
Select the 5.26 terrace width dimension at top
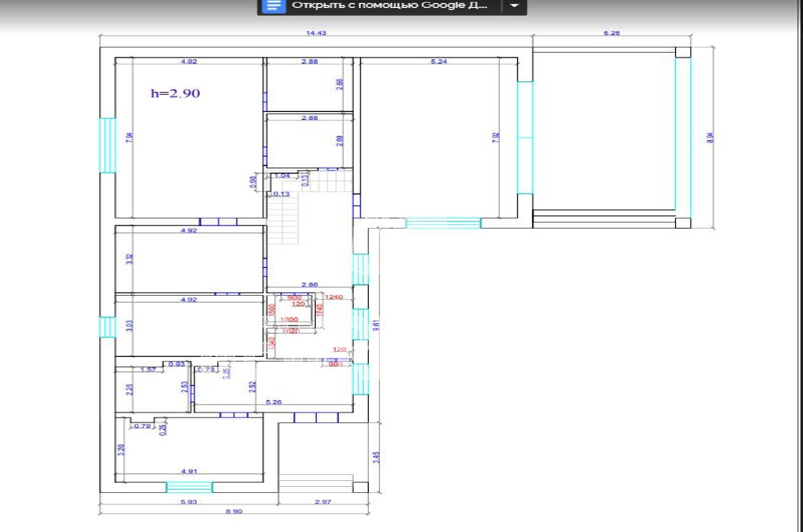611,33
